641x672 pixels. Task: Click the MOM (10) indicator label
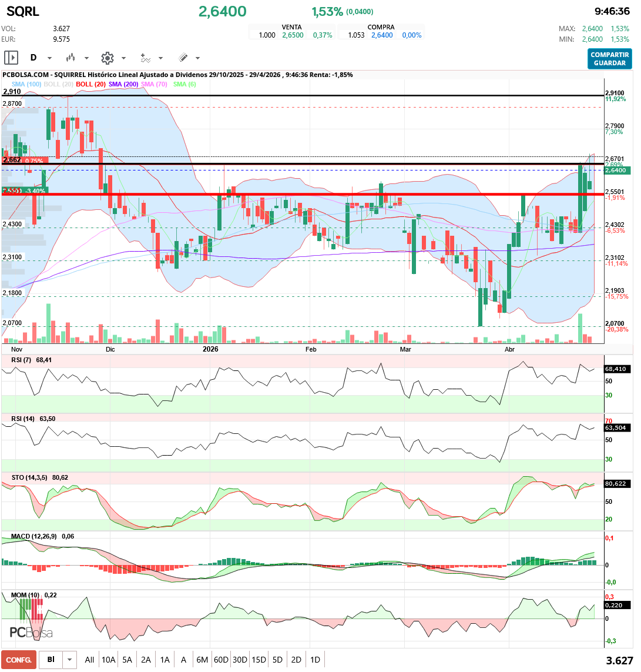click(25, 595)
